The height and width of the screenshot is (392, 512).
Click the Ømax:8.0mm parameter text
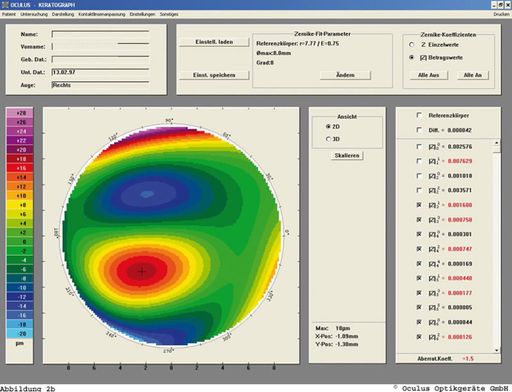[x=273, y=53]
